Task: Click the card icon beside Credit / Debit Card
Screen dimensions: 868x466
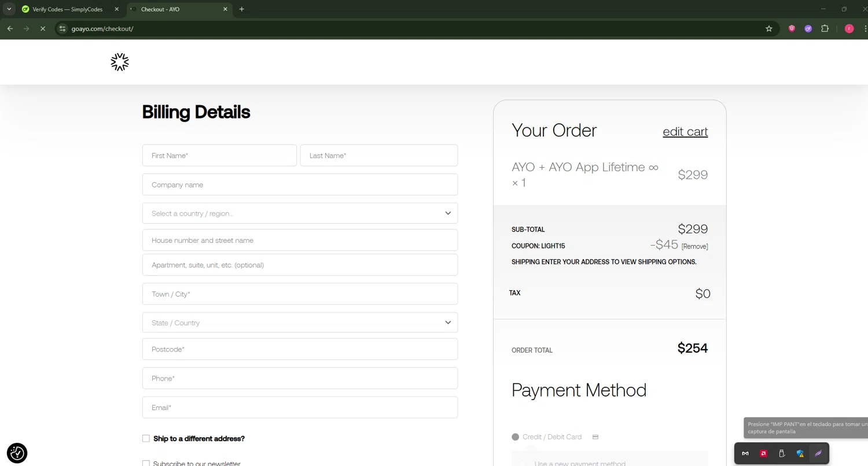Action: coord(595,437)
